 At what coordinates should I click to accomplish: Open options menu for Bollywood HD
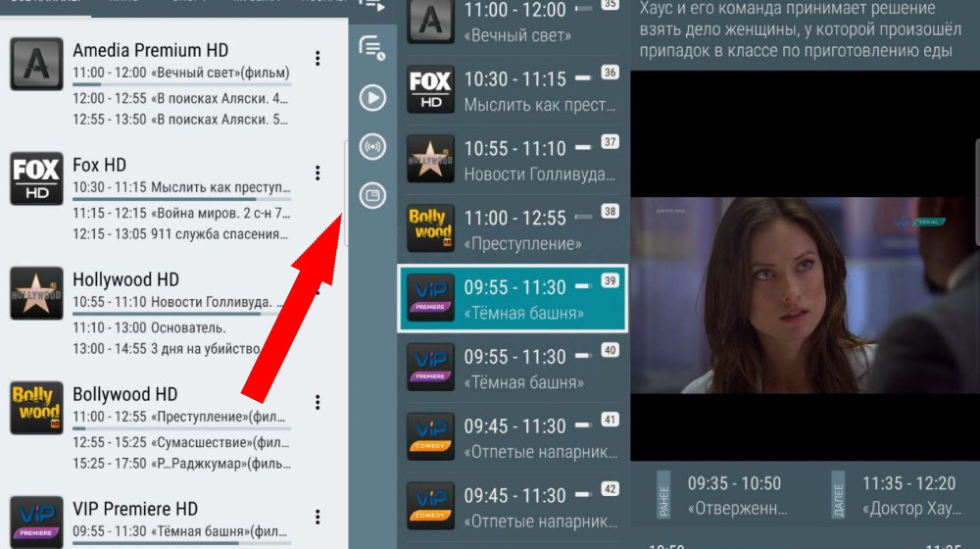click(318, 402)
